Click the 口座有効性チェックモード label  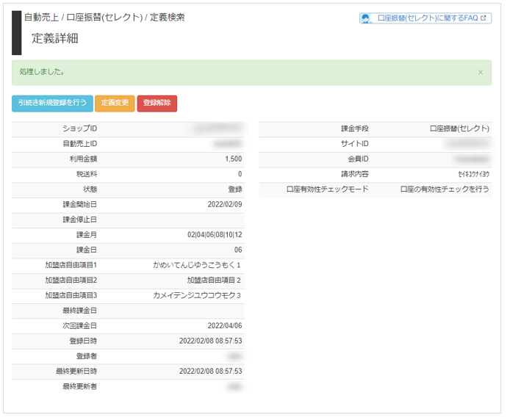click(328, 189)
